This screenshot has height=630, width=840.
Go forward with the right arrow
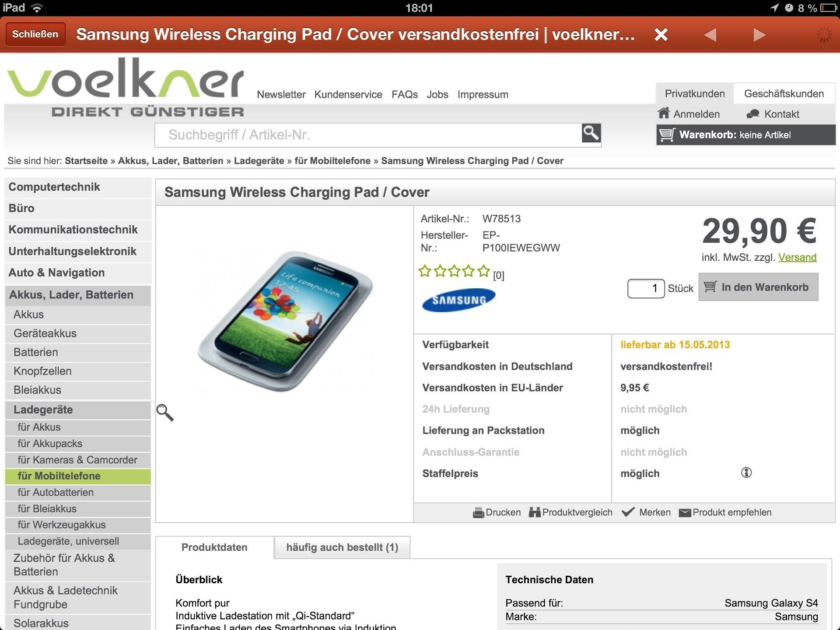click(x=759, y=35)
